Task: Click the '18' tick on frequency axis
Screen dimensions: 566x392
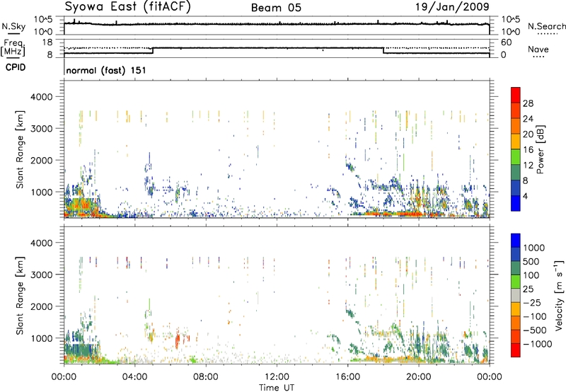Action: (x=47, y=42)
